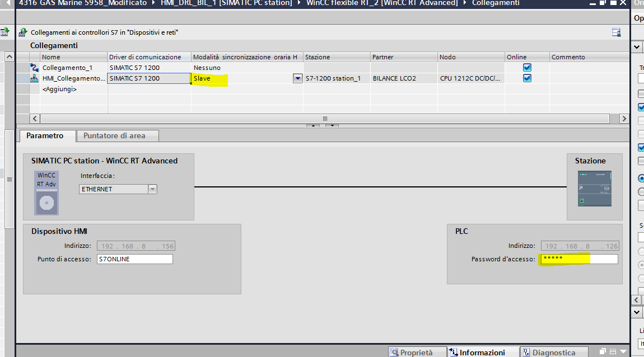
Task: Click the Nome column header
Action: [x=74, y=57]
